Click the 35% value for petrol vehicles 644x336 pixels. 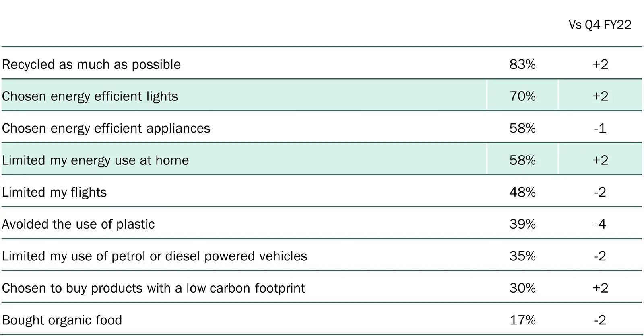[x=522, y=256]
